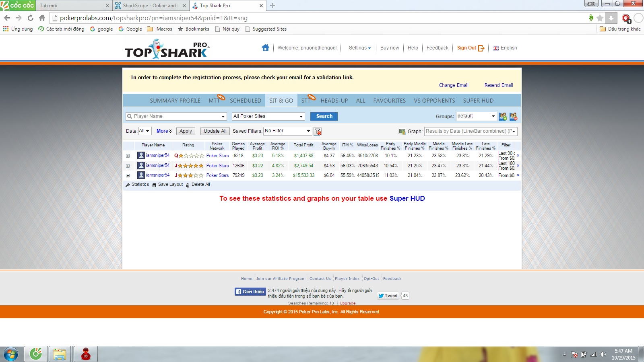Open the Player Name dropdown
This screenshot has height=362, width=644.
223,117
